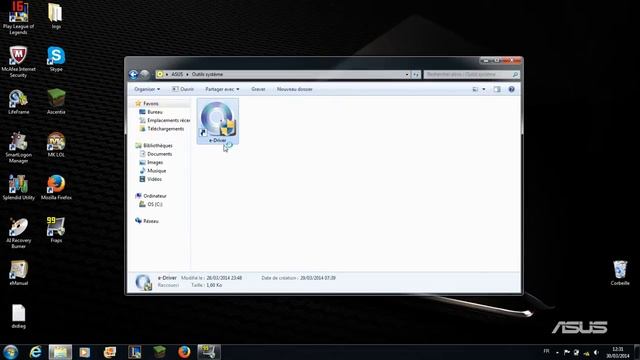
Task: Select ASUS in the address breadcrumb
Action: tap(177, 74)
